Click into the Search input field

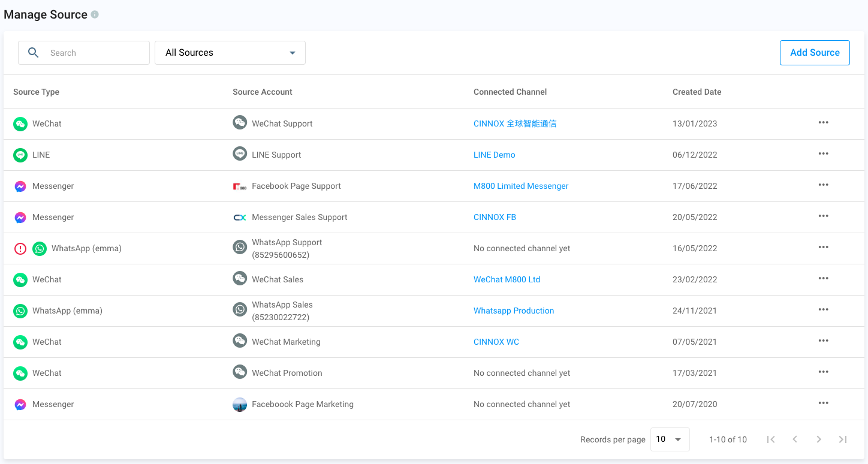click(96, 53)
